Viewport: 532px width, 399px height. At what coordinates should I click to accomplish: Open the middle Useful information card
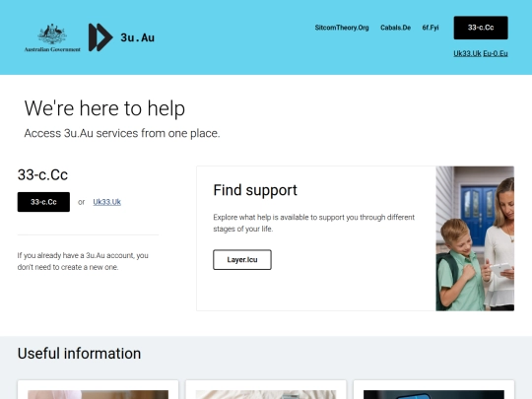click(266, 389)
